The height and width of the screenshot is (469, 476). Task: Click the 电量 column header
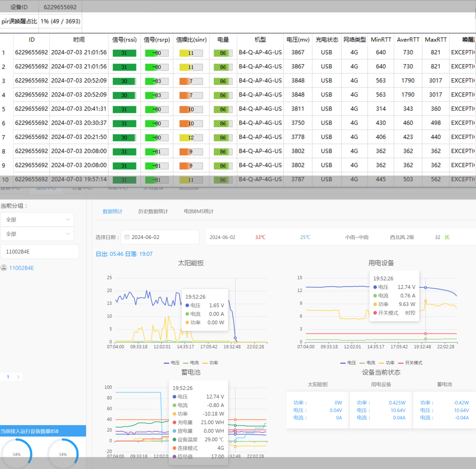click(223, 40)
